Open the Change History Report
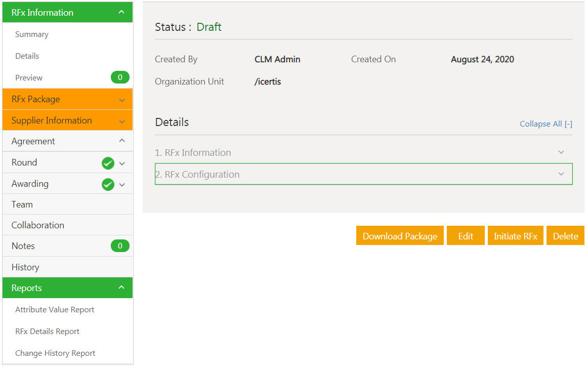Viewport: 588px width, 370px height. tap(55, 353)
